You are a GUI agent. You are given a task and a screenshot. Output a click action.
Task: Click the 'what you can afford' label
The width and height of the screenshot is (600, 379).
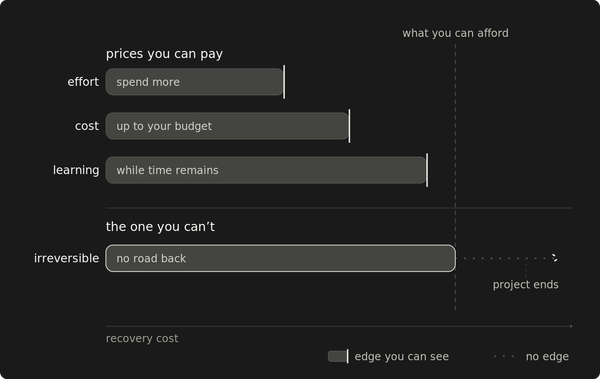click(x=455, y=33)
